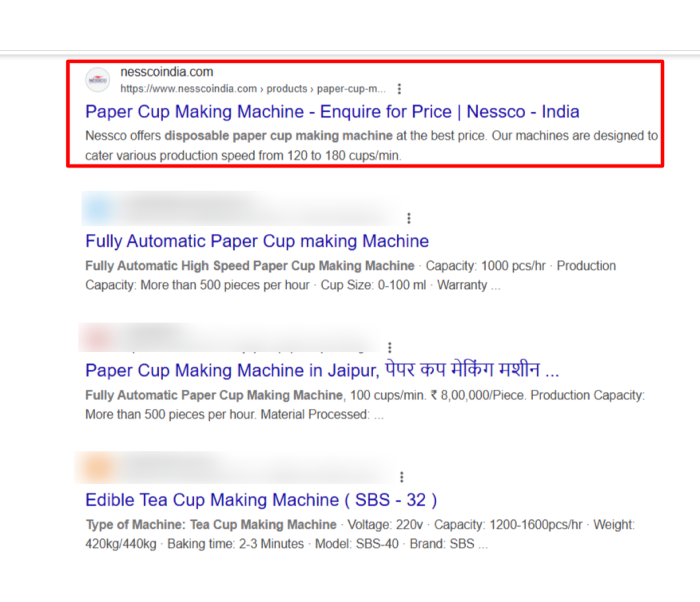The width and height of the screenshot is (700, 602).
Task: Open Fully Automatic Paper Cup making Machine link
Action: point(257,241)
